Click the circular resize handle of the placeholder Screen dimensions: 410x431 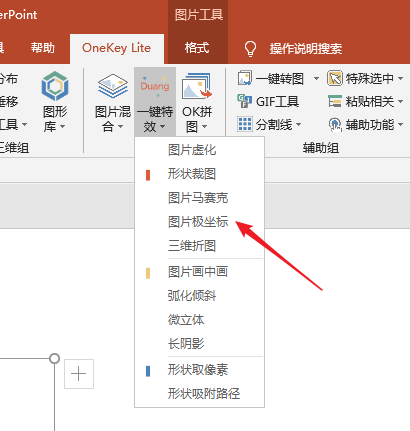[x=54, y=358]
